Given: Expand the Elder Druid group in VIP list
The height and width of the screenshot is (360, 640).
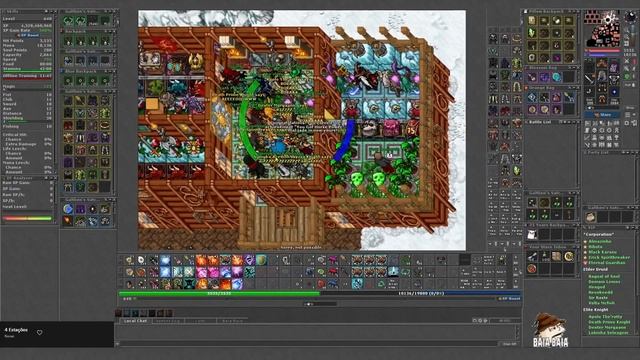Looking at the screenshot, I should coord(595,269).
